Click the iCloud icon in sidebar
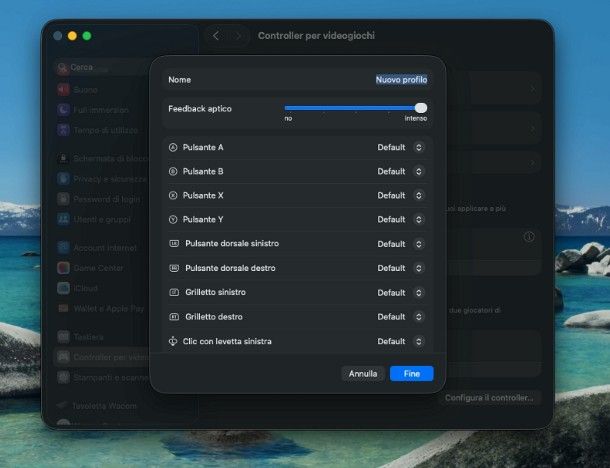 (63, 288)
